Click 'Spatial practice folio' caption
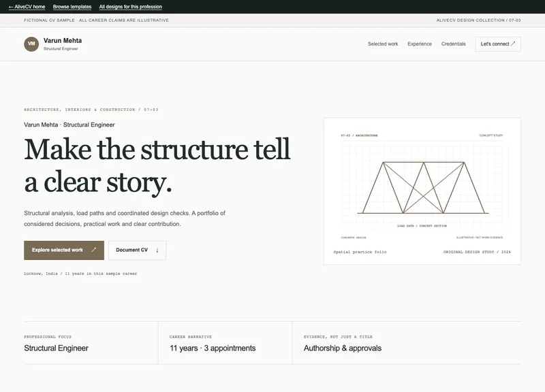 360,252
